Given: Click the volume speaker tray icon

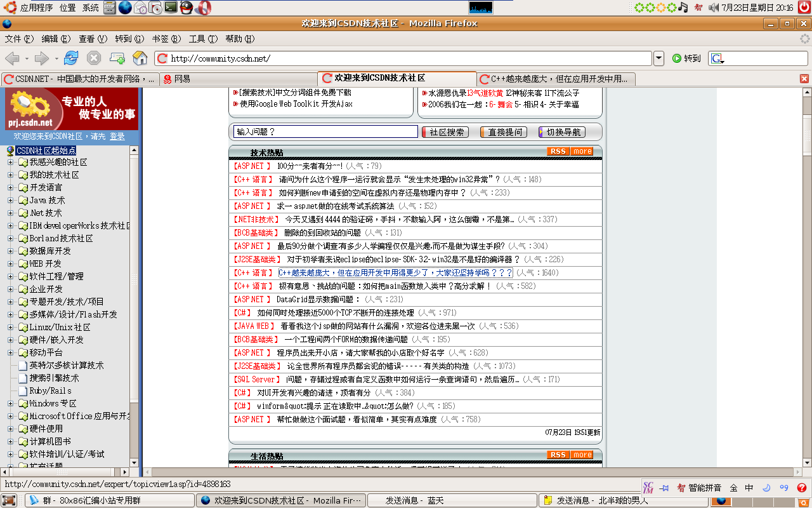Looking at the screenshot, I should (713, 8).
